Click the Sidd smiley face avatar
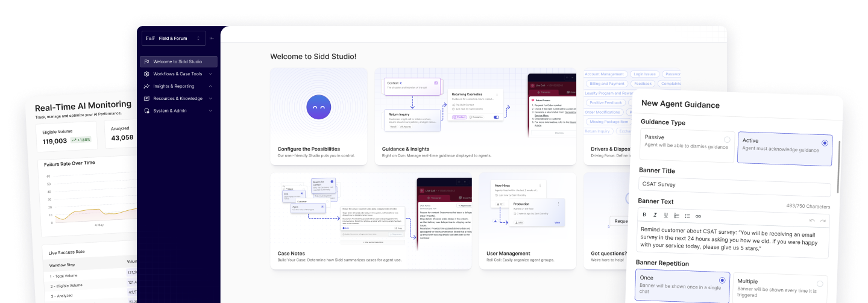Image resolution: width=868 pixels, height=303 pixels. (318, 107)
